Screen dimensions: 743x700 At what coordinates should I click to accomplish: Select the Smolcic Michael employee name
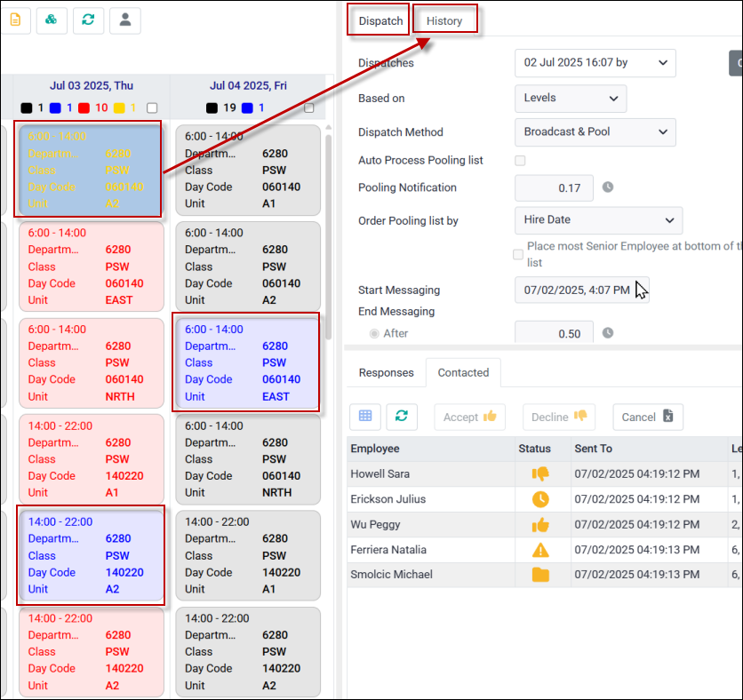tap(391, 575)
